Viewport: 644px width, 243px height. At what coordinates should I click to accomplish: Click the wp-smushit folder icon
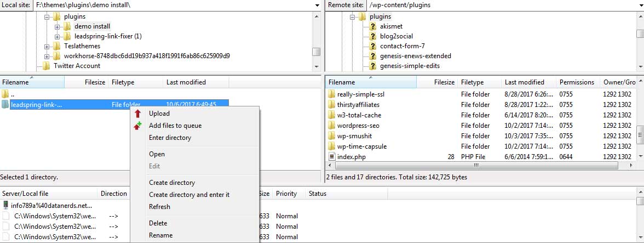(x=332, y=135)
